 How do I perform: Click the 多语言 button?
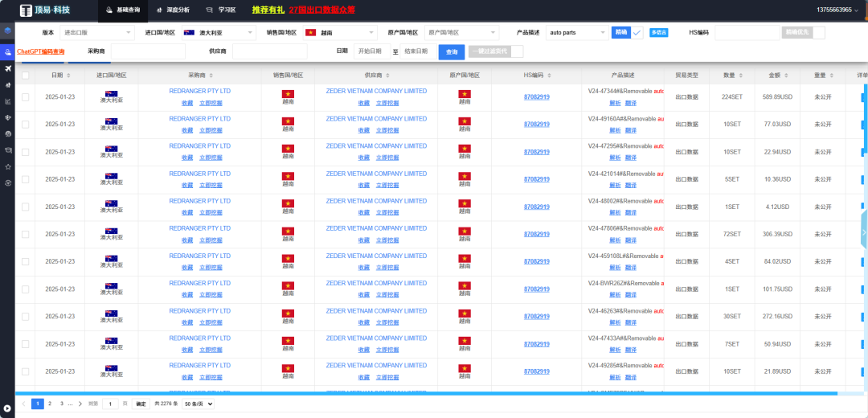(x=659, y=33)
